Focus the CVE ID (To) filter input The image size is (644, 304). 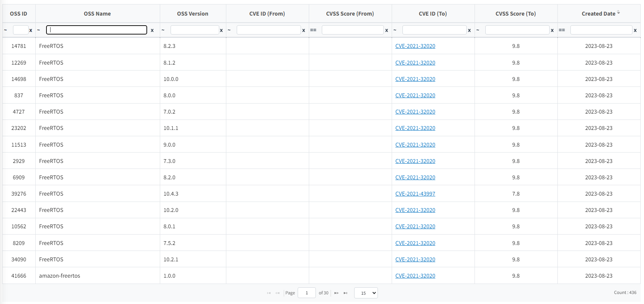(434, 30)
